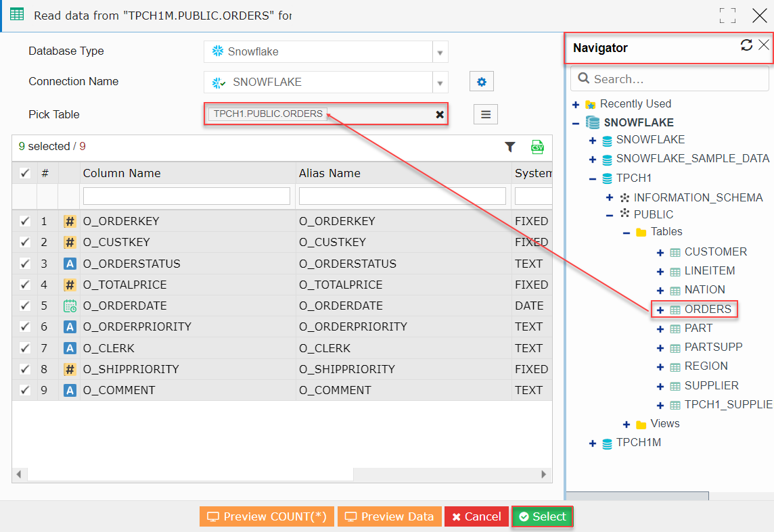This screenshot has height=532, width=774.
Task: Uncheck the O_ORDERKEY column checkbox
Action: 24,221
